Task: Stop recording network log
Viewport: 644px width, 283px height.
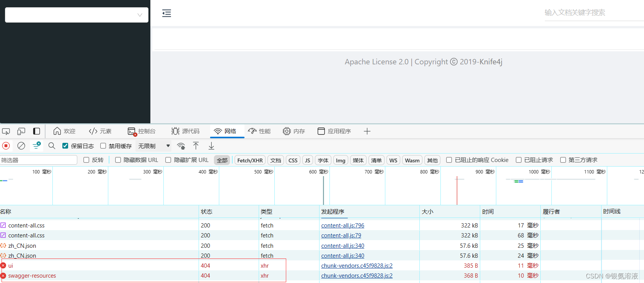Action: tap(6, 146)
